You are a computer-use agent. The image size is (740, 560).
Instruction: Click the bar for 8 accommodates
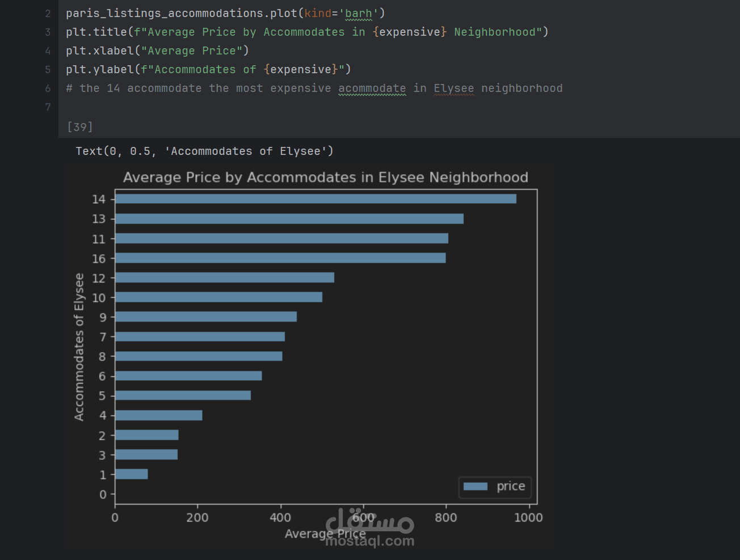(x=199, y=356)
